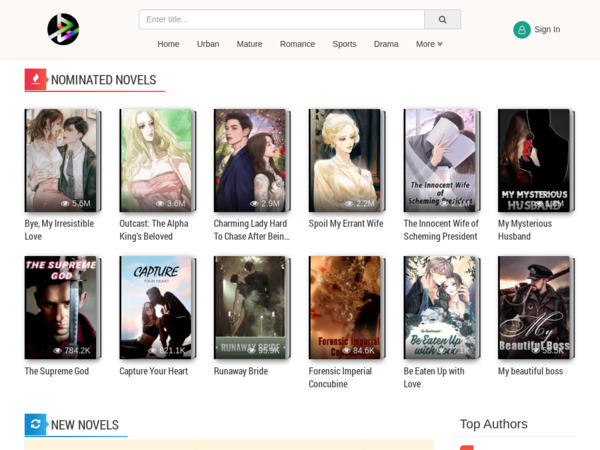Click the red Nominated Novels flame icon

[x=36, y=80]
